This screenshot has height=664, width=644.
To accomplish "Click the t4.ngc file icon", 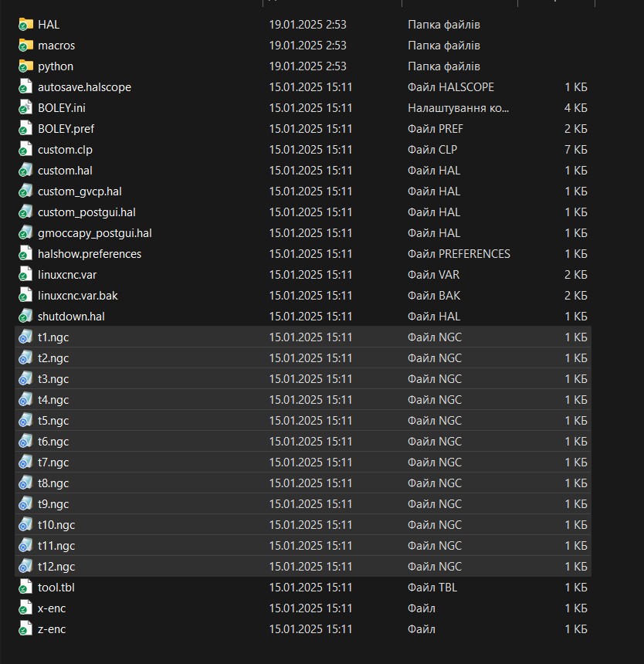I will (x=25, y=400).
